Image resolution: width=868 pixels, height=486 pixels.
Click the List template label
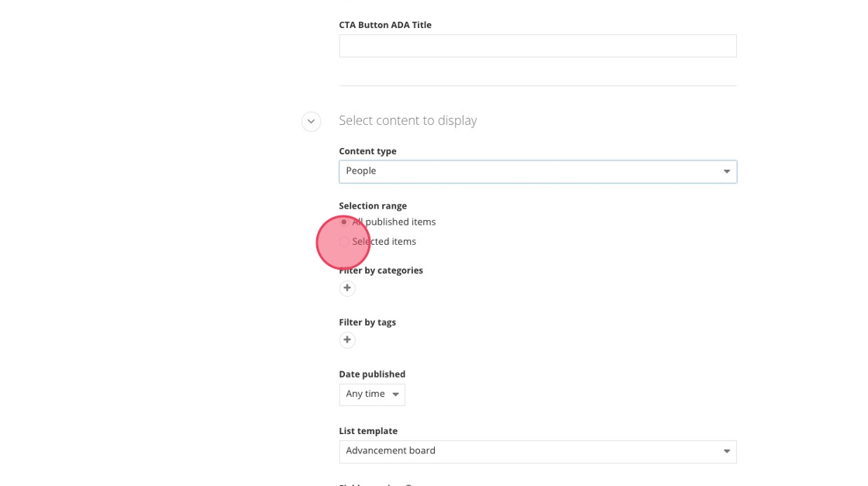click(x=368, y=431)
